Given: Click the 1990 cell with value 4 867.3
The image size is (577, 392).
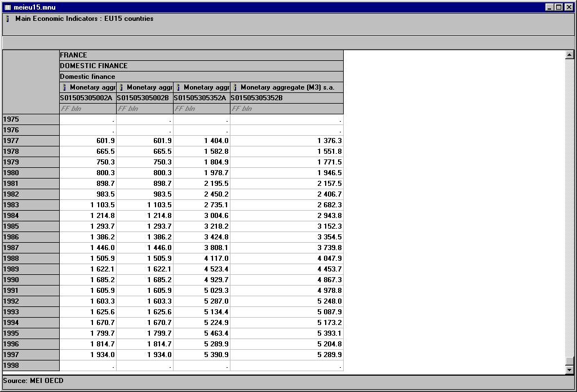Looking at the screenshot, I should coord(286,280).
